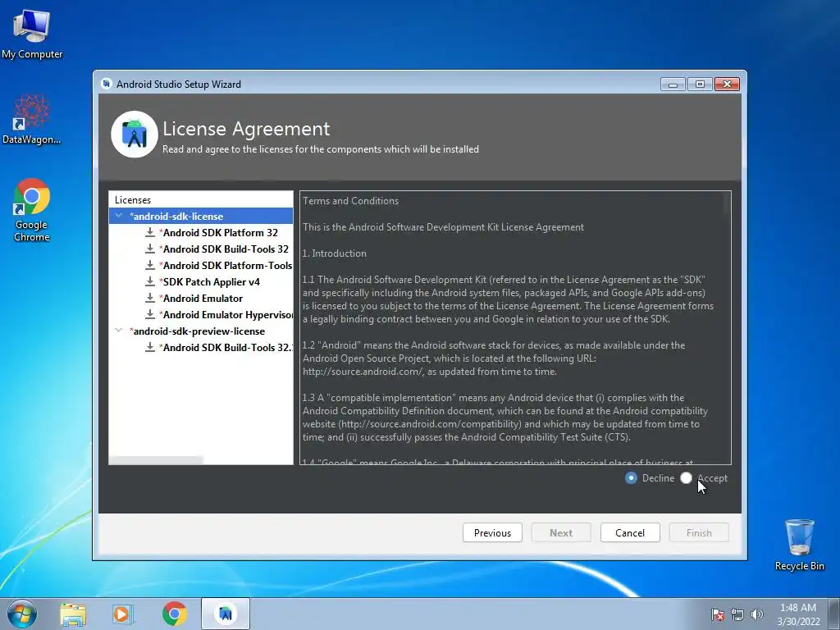Select Android SDK Platform-Tools item
840x630 pixels.
click(227, 266)
